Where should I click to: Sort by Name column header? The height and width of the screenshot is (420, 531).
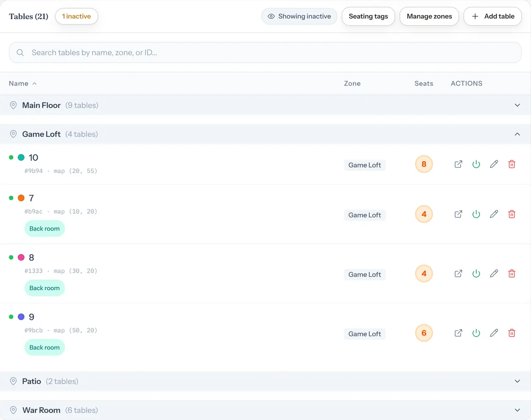pyautogui.click(x=23, y=83)
